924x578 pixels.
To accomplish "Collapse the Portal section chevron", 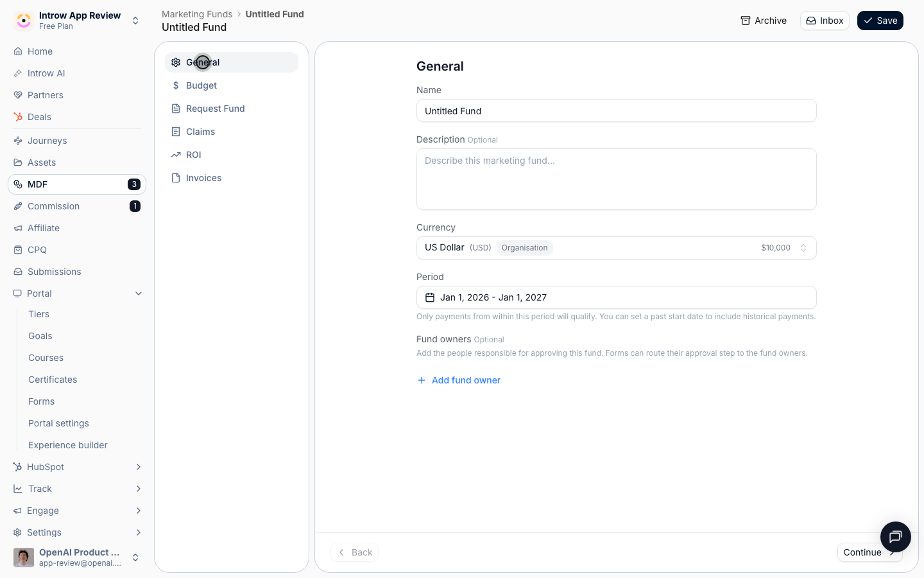I will click(139, 293).
